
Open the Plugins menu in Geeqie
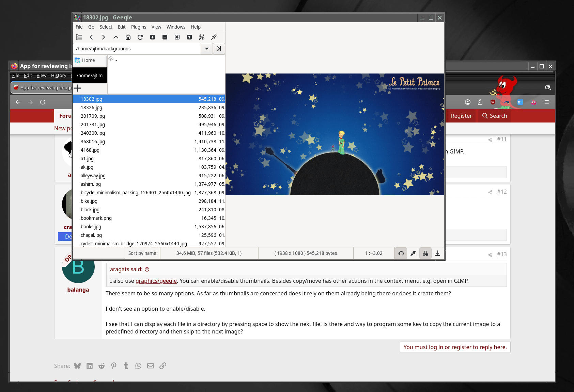point(139,27)
